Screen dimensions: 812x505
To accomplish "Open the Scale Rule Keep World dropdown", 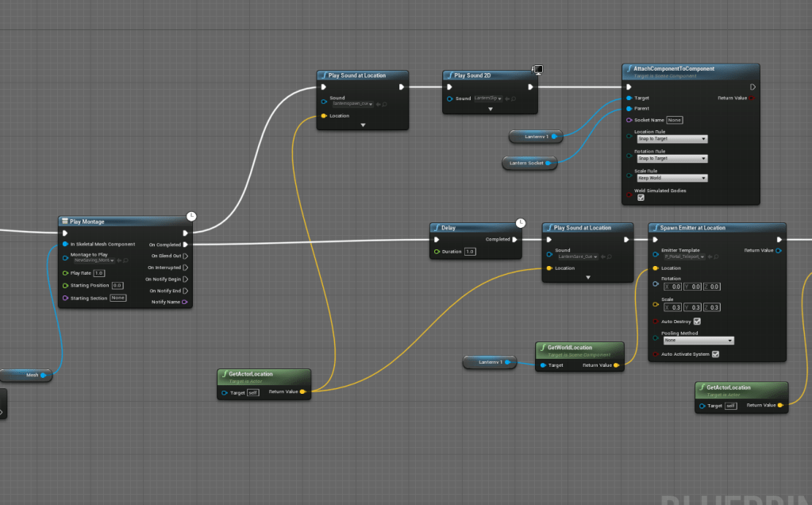I will point(671,178).
